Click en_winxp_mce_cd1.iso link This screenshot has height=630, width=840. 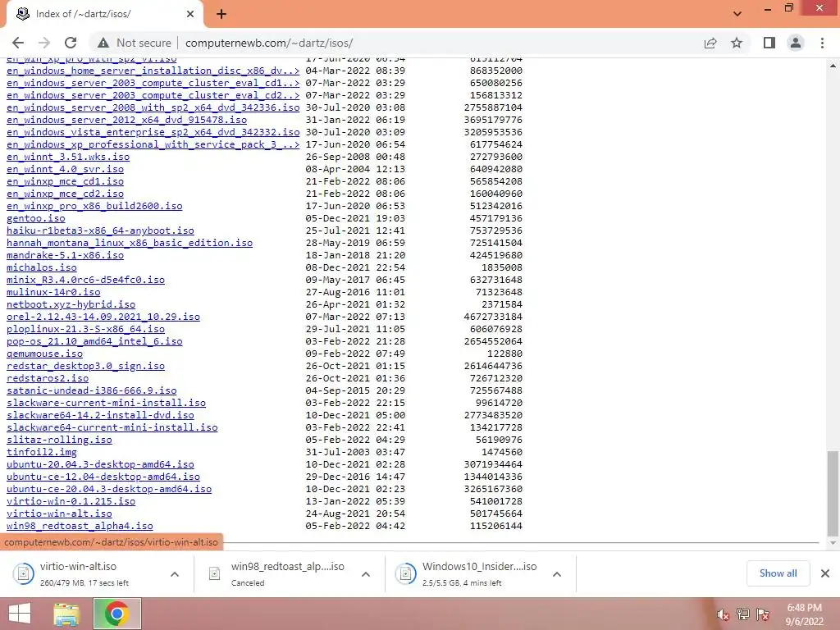click(x=65, y=181)
